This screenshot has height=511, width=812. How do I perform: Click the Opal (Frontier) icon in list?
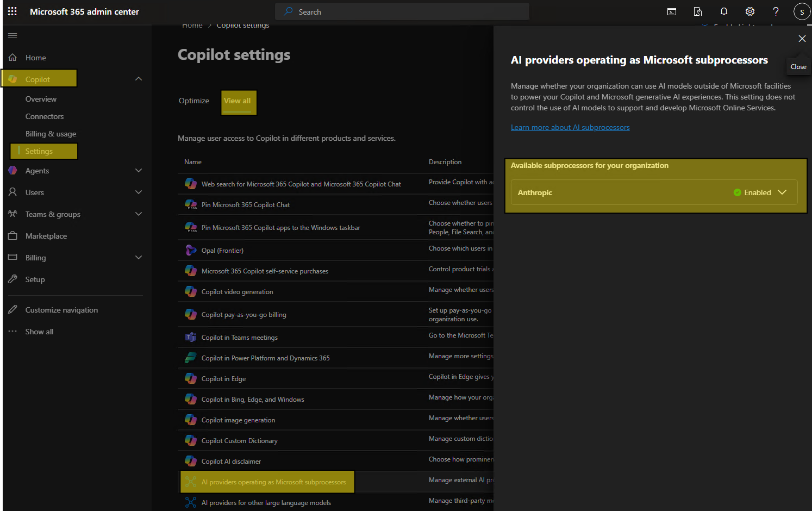(191, 250)
